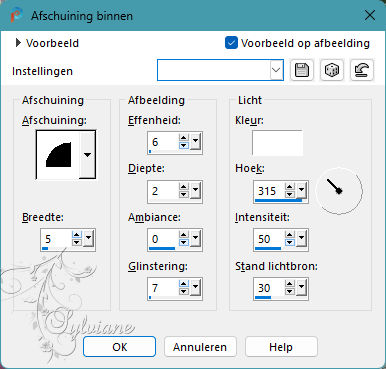This screenshot has width=386, height=369.
Task: Decrease the Intensiteit value with down arrow
Action: pos(289,242)
